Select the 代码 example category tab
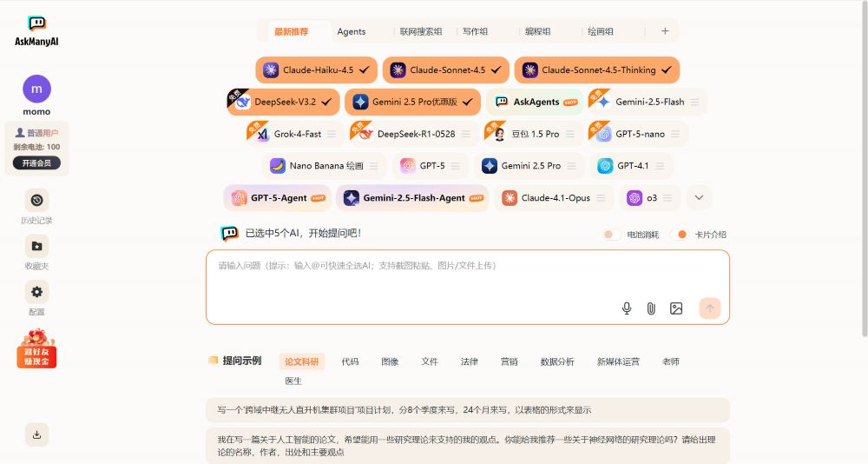Image resolution: width=868 pixels, height=464 pixels. tap(350, 361)
